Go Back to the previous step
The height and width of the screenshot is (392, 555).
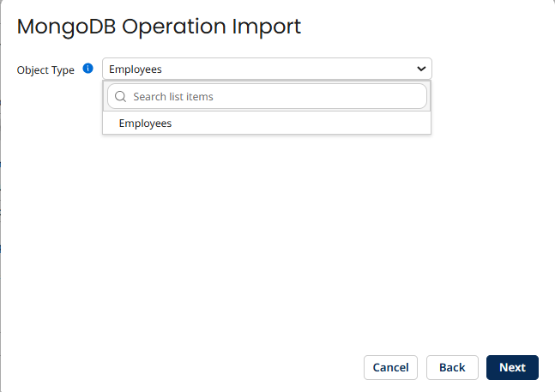click(451, 367)
